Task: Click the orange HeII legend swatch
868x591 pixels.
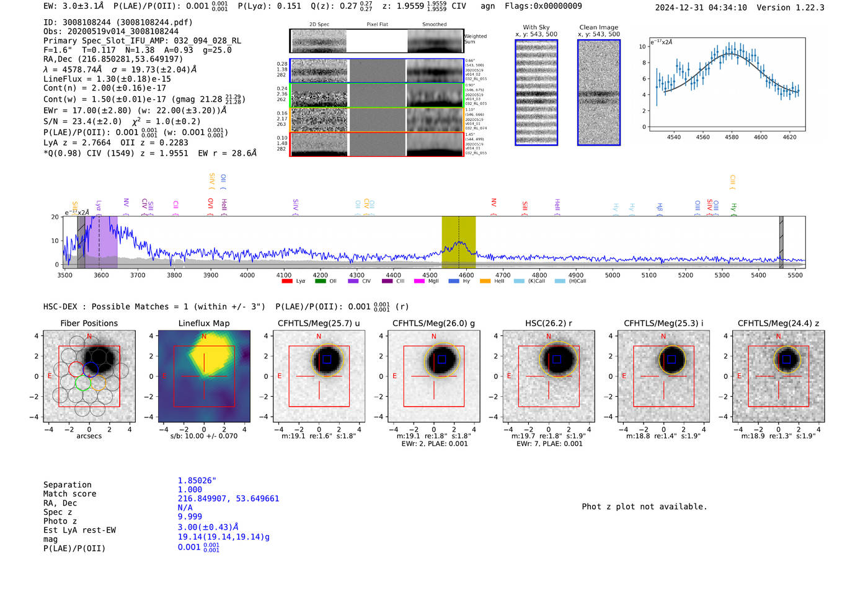Action: pos(485,282)
